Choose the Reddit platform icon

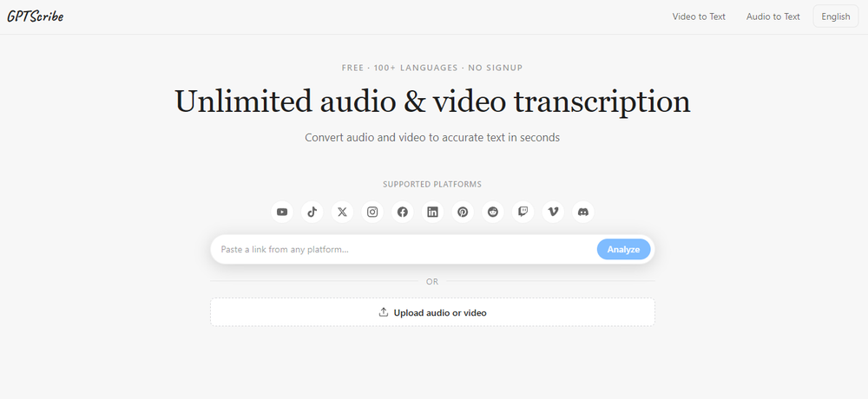(x=493, y=212)
